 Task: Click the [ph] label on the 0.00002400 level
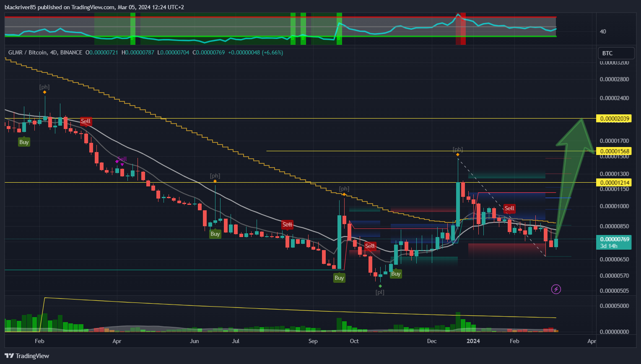[x=44, y=87]
